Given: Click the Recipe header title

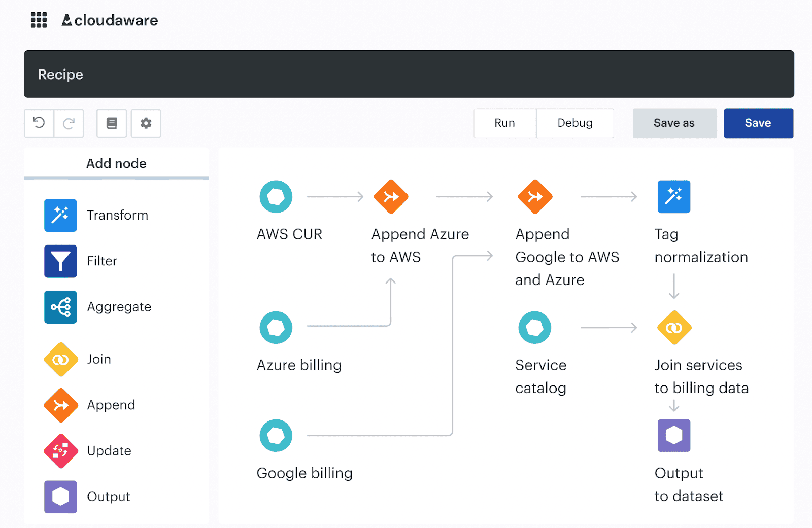Looking at the screenshot, I should pos(61,75).
